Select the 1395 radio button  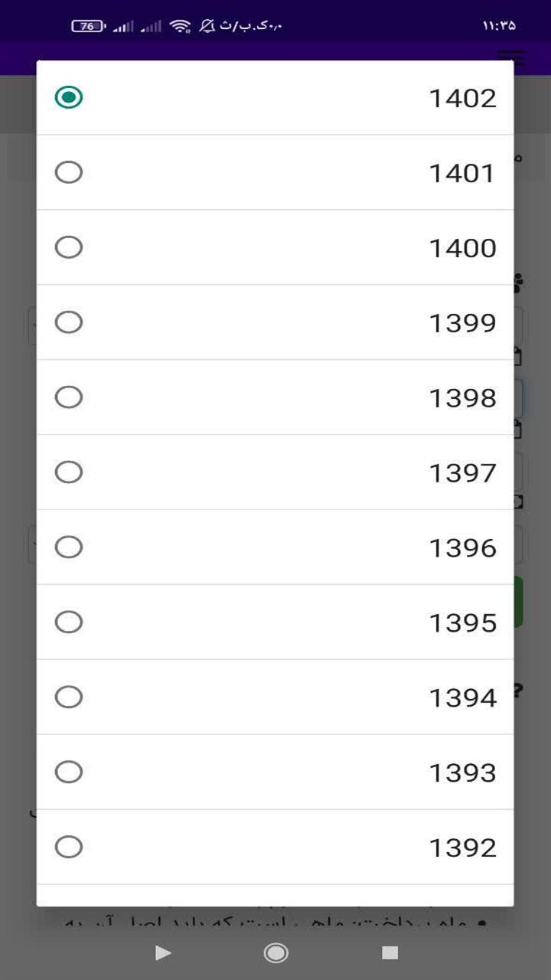[x=69, y=622]
